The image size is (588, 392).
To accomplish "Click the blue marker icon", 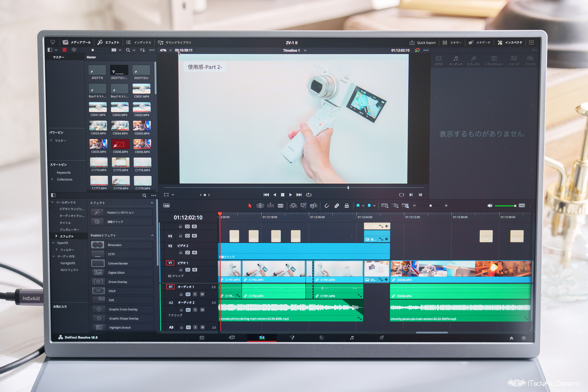I will click(369, 206).
